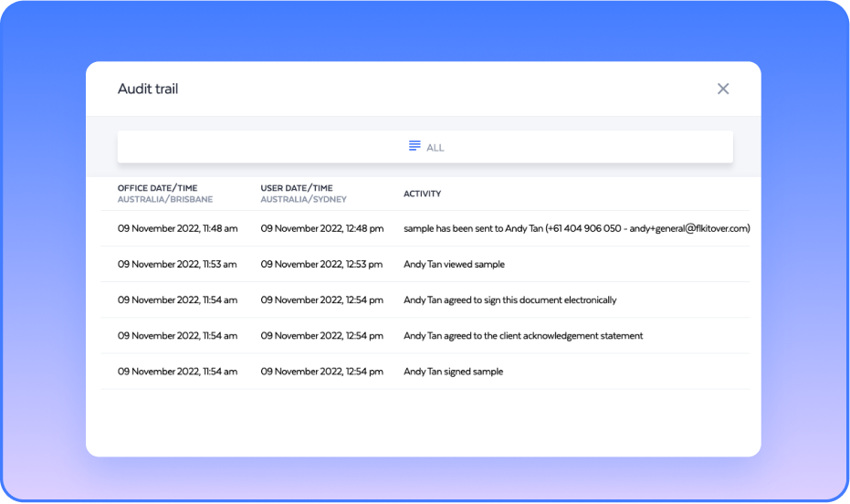Click the AUSTRALIA/BRISBANE timezone label
Screen dimensions: 850x504
tap(165, 199)
